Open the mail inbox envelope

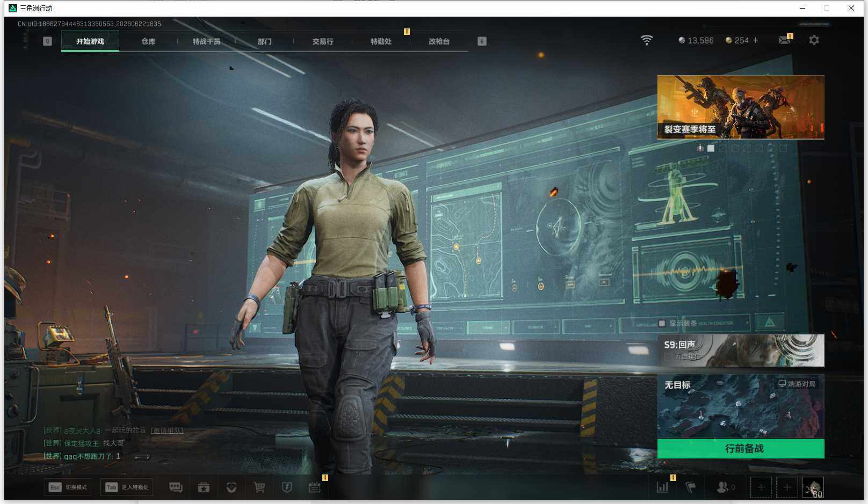click(784, 40)
